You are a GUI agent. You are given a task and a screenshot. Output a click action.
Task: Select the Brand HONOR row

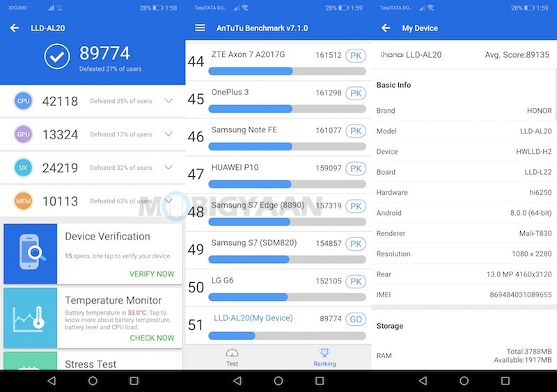[x=464, y=111]
